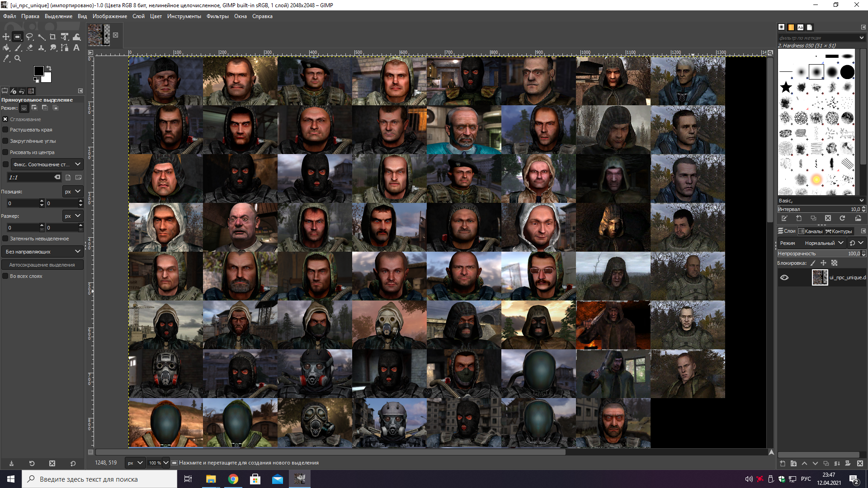Select the Free Select lasso tool
The width and height of the screenshot is (868, 488).
(x=29, y=37)
